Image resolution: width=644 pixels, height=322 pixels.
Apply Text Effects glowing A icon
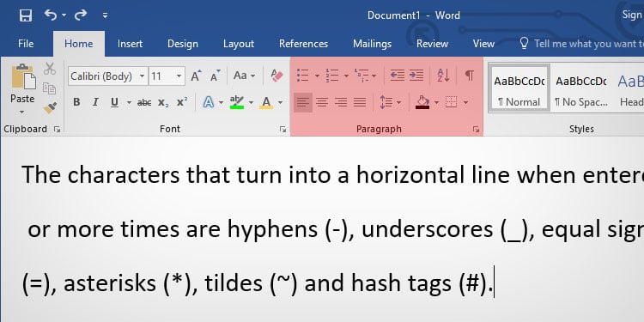coord(209,102)
